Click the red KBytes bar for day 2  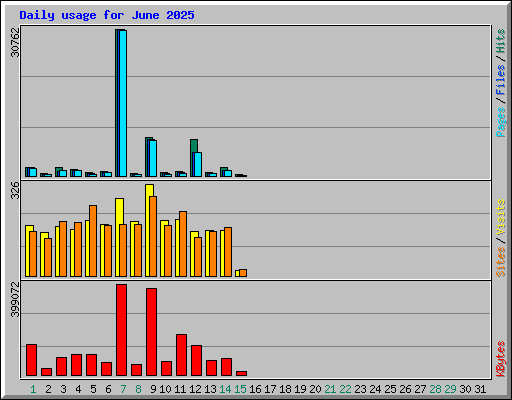(x=46, y=372)
